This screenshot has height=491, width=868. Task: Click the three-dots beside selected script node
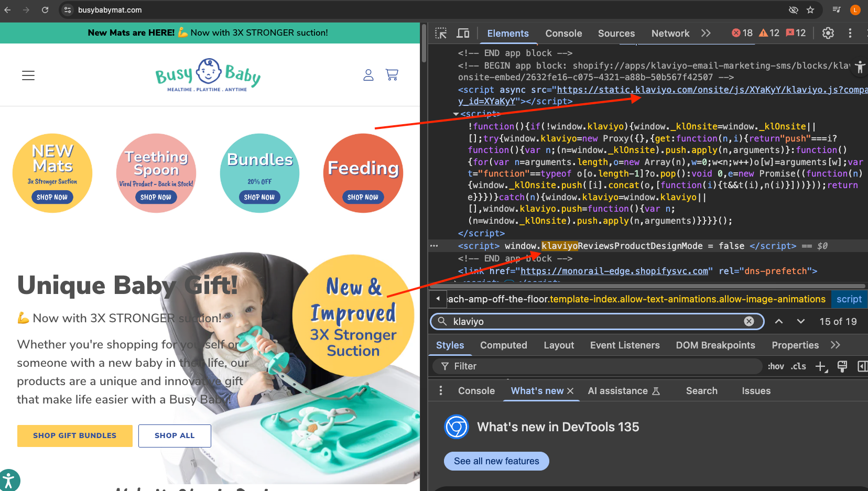434,246
